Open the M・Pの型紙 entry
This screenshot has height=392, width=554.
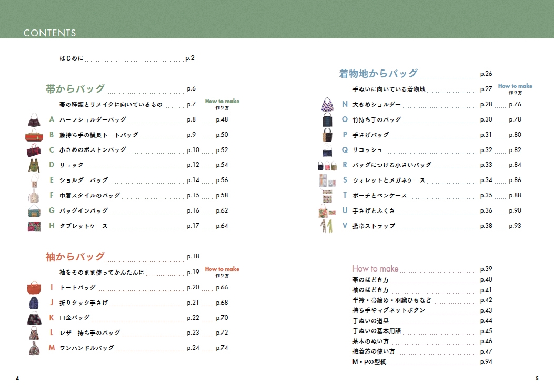pyautogui.click(x=369, y=362)
